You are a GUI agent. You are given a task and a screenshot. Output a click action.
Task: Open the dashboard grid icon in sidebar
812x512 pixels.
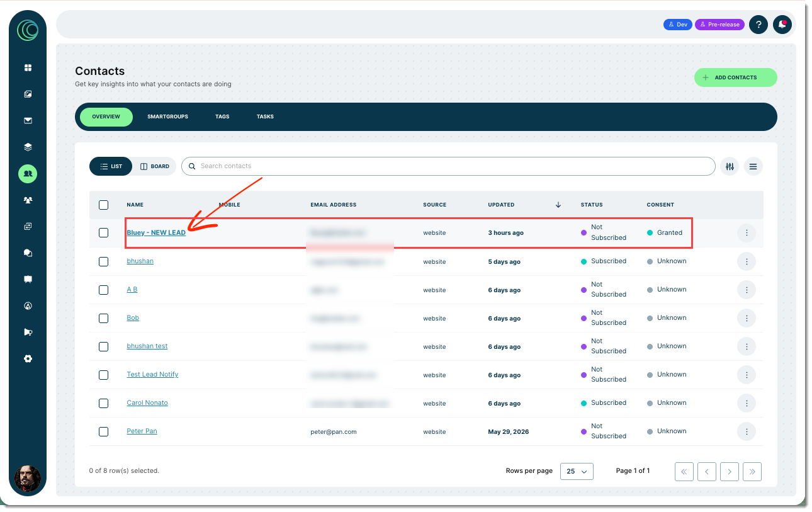(28, 68)
